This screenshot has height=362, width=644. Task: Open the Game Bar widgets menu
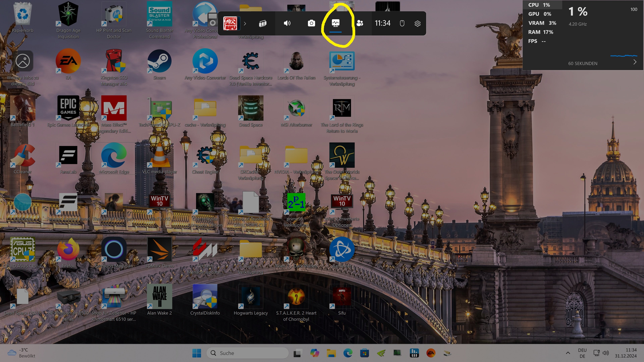[x=262, y=23]
